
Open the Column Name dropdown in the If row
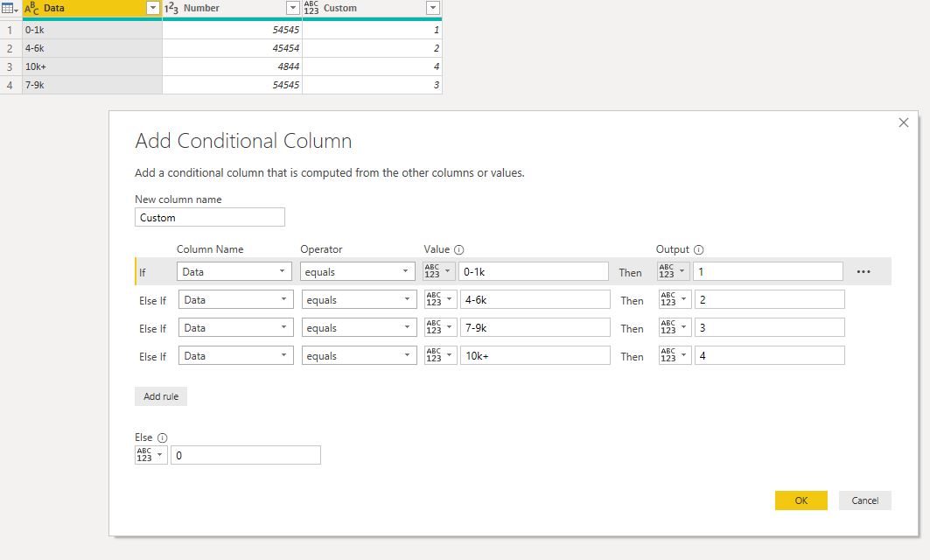pyautogui.click(x=234, y=272)
